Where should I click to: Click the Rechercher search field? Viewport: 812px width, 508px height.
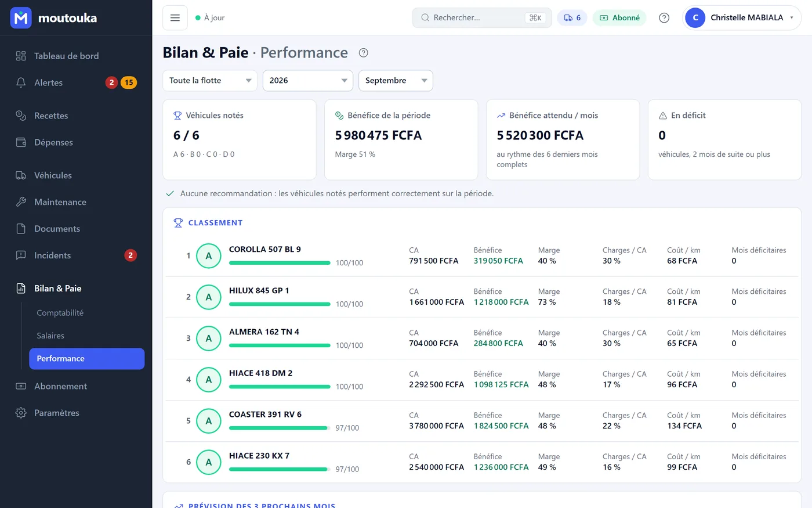pos(482,18)
